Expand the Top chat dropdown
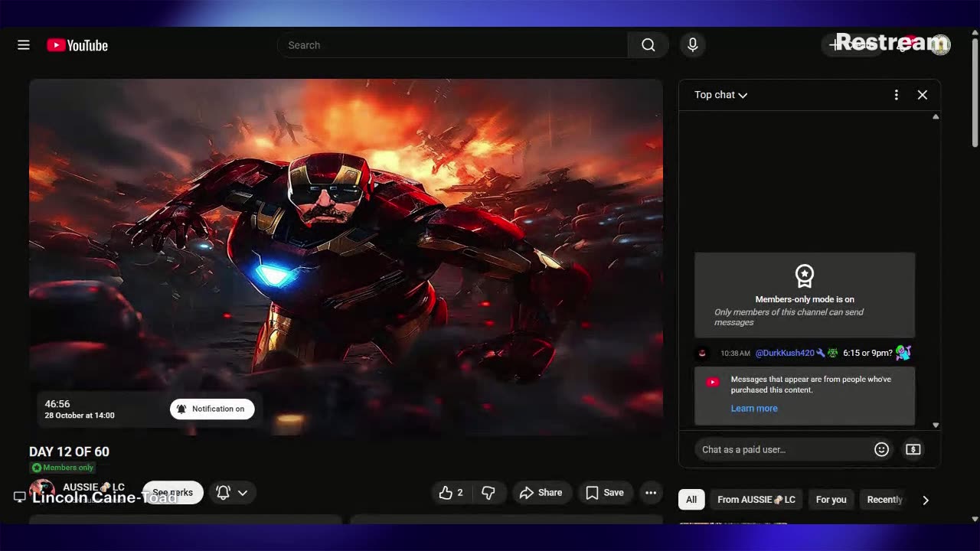 721,95
